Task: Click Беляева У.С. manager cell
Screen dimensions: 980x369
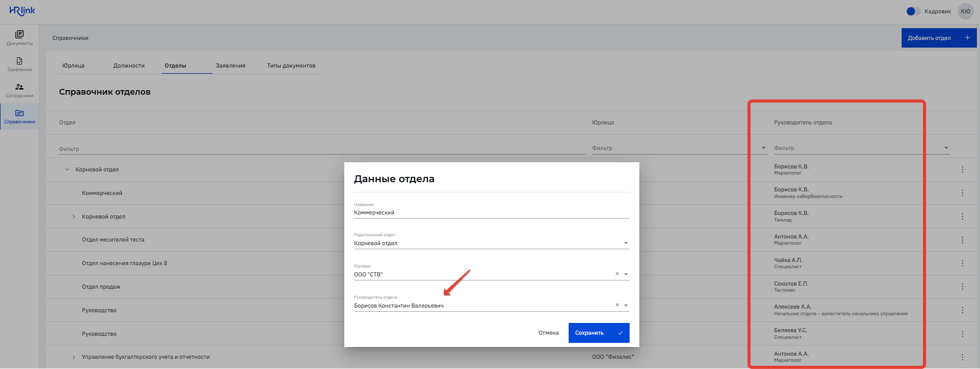Action: tap(790, 334)
